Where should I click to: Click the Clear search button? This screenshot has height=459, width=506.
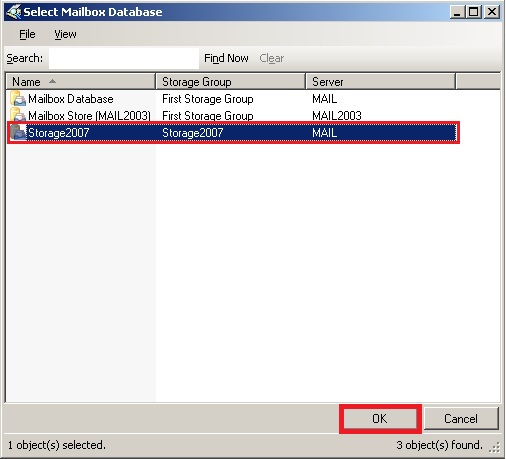tap(272, 58)
